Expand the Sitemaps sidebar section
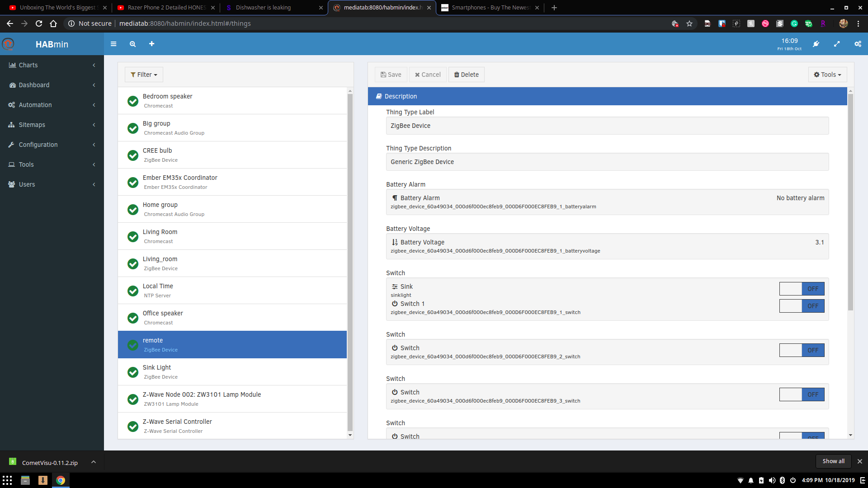This screenshot has width=868, height=488. click(52, 125)
